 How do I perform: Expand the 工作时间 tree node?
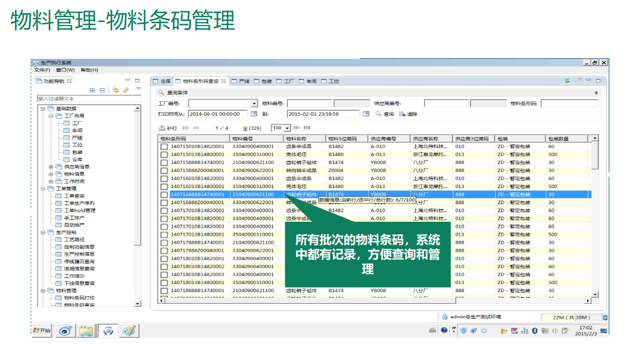51,182
